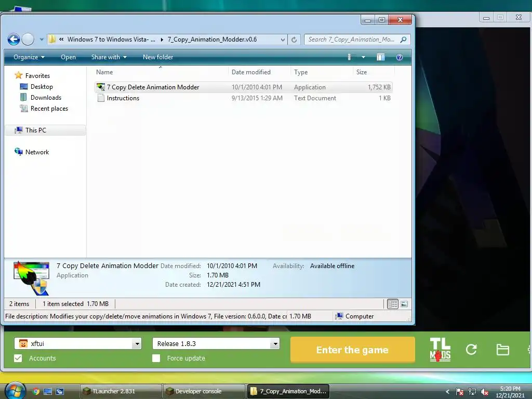Launch Chrome from the taskbar
Image resolution: width=532 pixels, height=399 pixels.
point(36,391)
